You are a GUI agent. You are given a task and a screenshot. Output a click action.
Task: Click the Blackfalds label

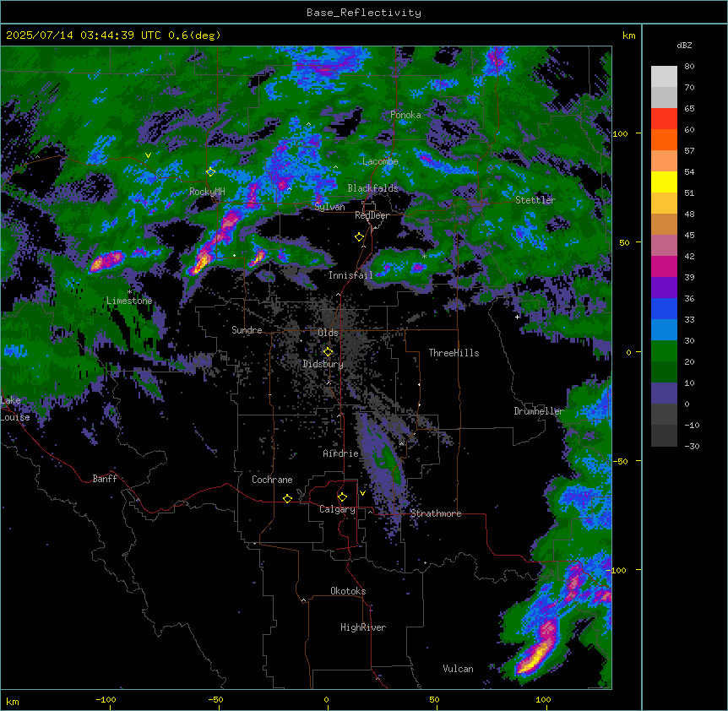click(372, 188)
